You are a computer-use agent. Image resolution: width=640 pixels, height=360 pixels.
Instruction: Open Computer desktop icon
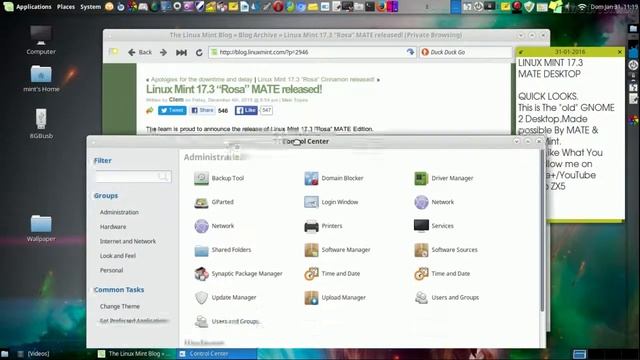[x=41, y=40]
